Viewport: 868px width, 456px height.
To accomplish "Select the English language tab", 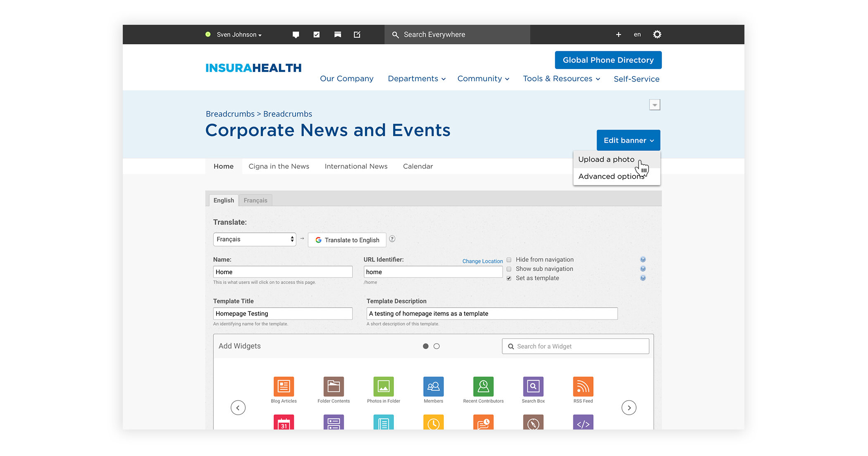I will point(224,201).
